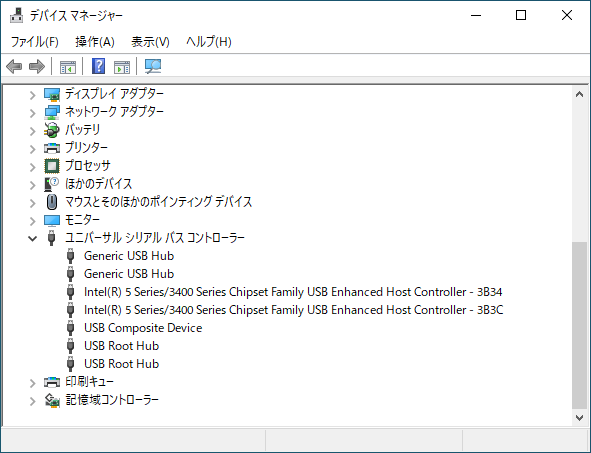Open the 表示(V) menu
The width and height of the screenshot is (591, 453).
(x=150, y=41)
